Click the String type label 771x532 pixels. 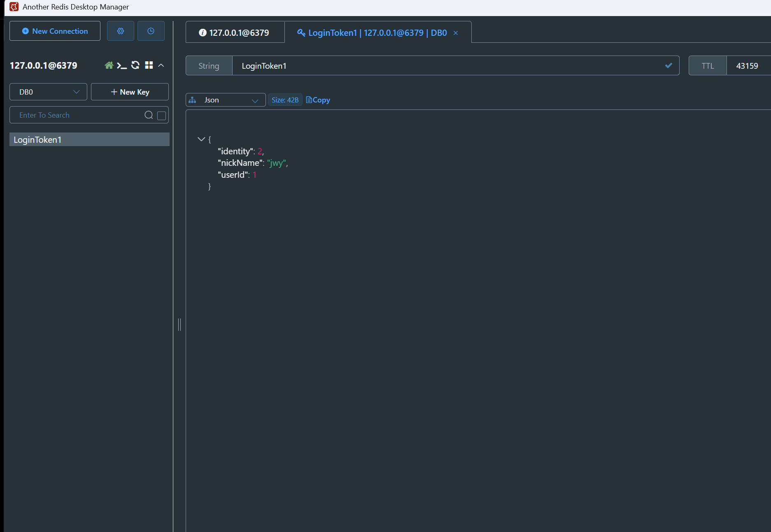pos(209,66)
